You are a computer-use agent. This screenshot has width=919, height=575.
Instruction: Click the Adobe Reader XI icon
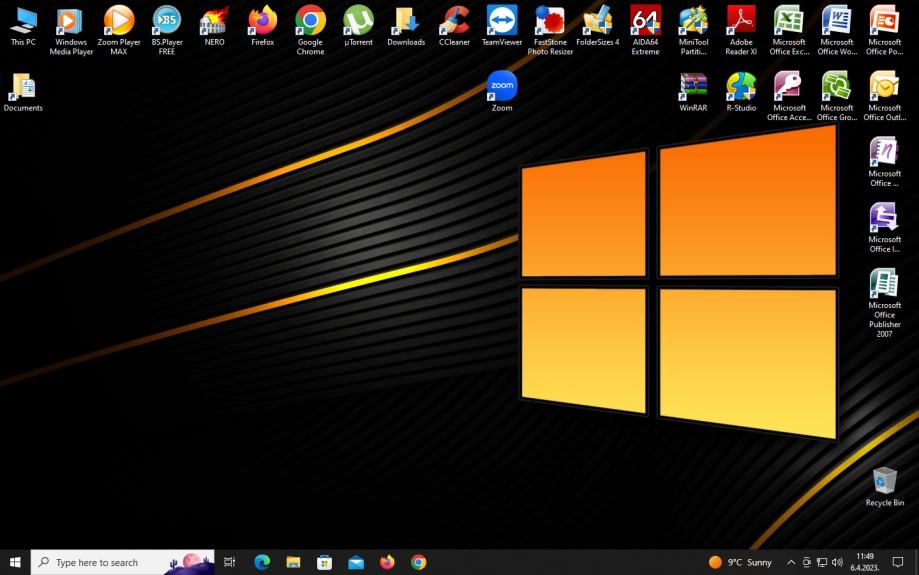[x=741, y=22]
